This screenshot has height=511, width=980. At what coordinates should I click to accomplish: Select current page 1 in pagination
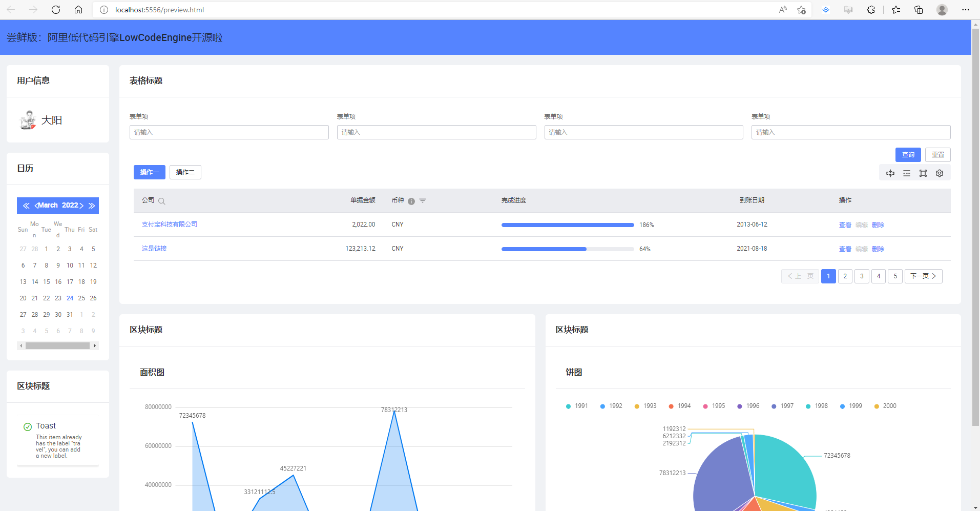(x=828, y=276)
